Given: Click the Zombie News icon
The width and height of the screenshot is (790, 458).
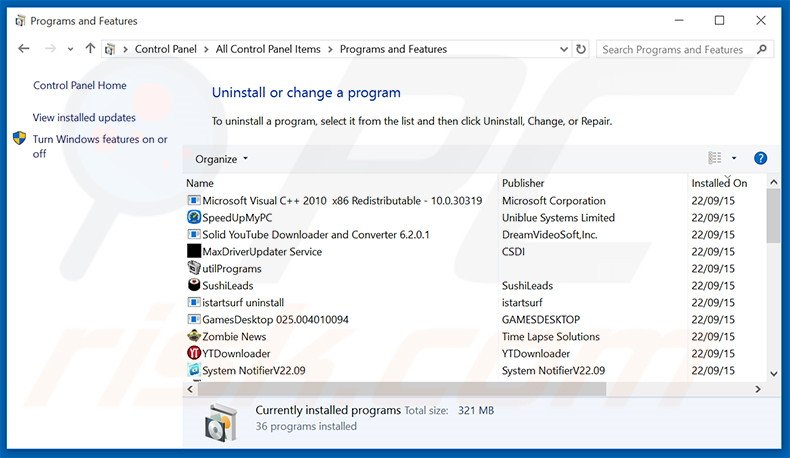Looking at the screenshot, I should (194, 336).
